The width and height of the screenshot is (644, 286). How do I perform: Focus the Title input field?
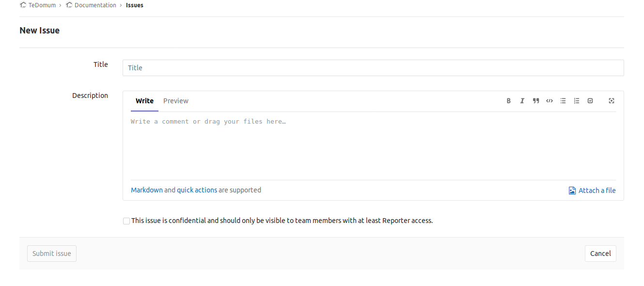tap(373, 68)
